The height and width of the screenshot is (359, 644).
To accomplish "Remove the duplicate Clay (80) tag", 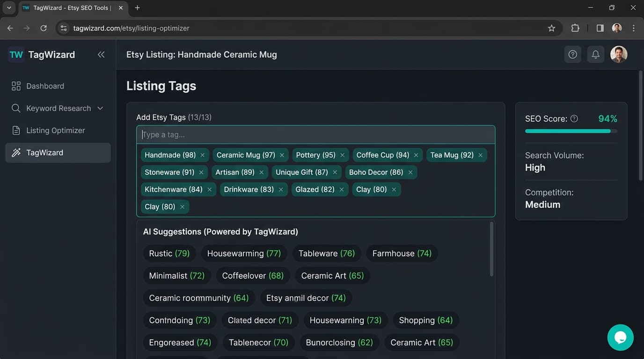I will pos(183,206).
